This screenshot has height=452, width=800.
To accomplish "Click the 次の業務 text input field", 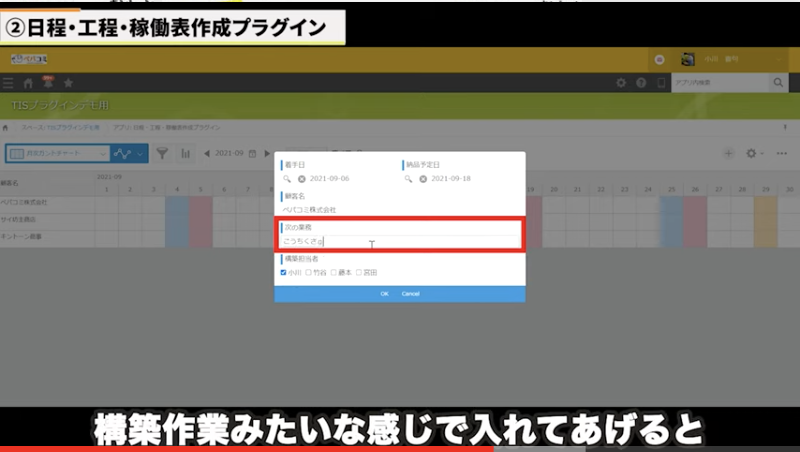I will tap(400, 241).
